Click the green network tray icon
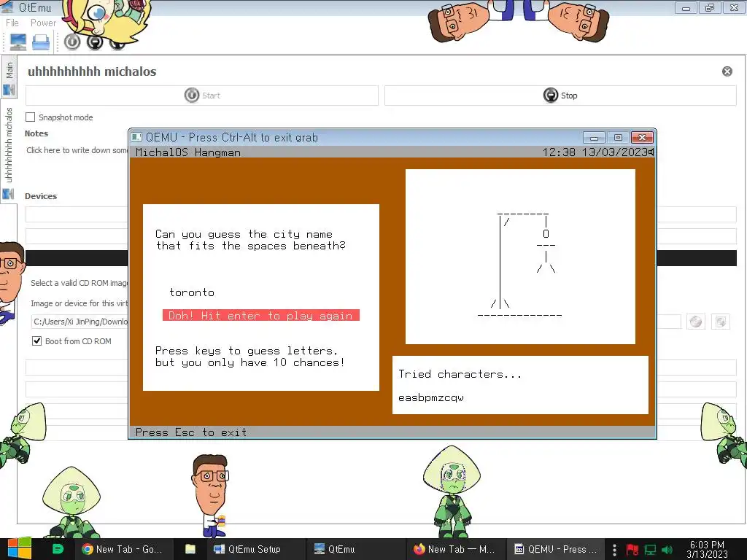The height and width of the screenshot is (560, 747). pos(650,550)
